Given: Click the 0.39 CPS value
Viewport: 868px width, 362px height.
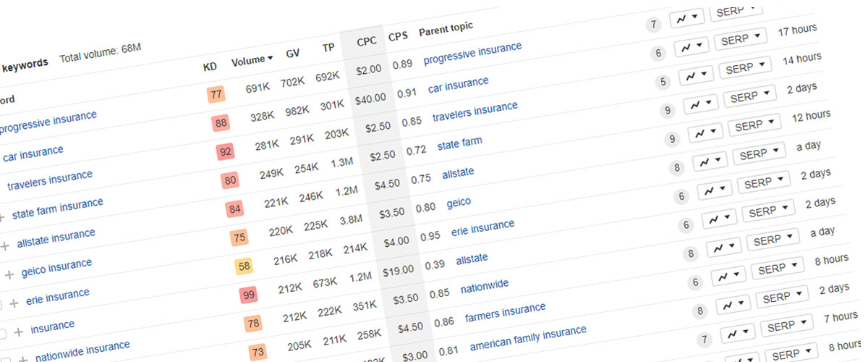Looking at the screenshot, I should (435, 264).
